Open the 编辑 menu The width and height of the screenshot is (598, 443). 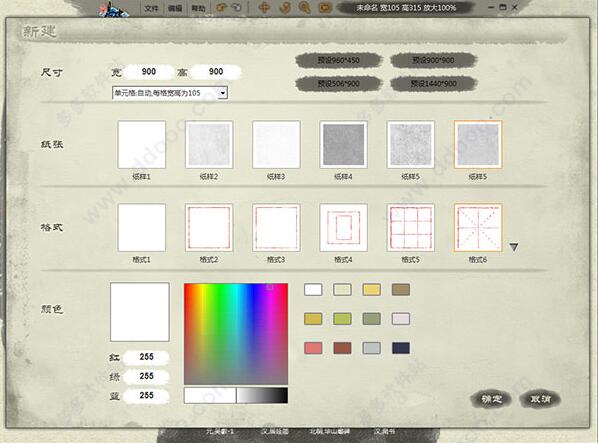[175, 8]
